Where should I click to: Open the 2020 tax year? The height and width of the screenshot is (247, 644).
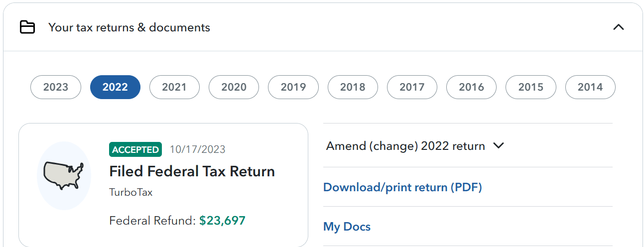coord(234,87)
